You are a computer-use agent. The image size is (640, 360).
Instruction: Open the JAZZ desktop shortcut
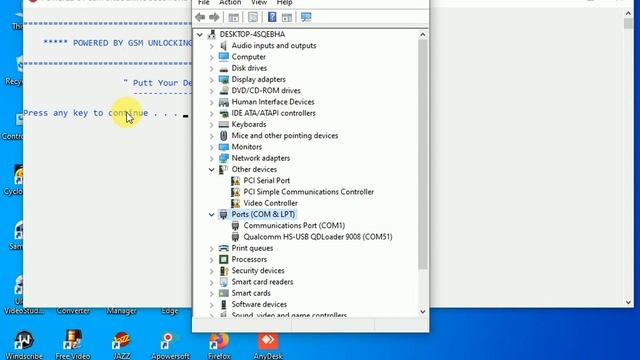pyautogui.click(x=122, y=345)
